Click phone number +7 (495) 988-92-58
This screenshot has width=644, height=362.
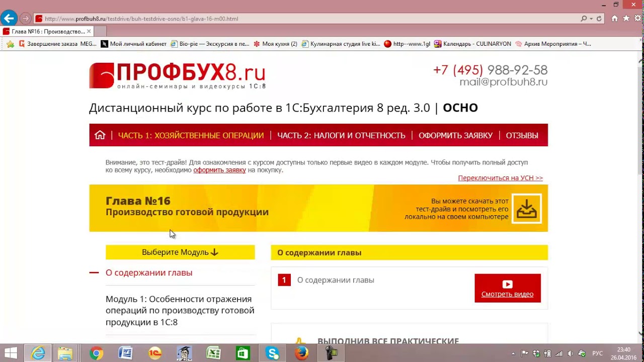point(491,69)
